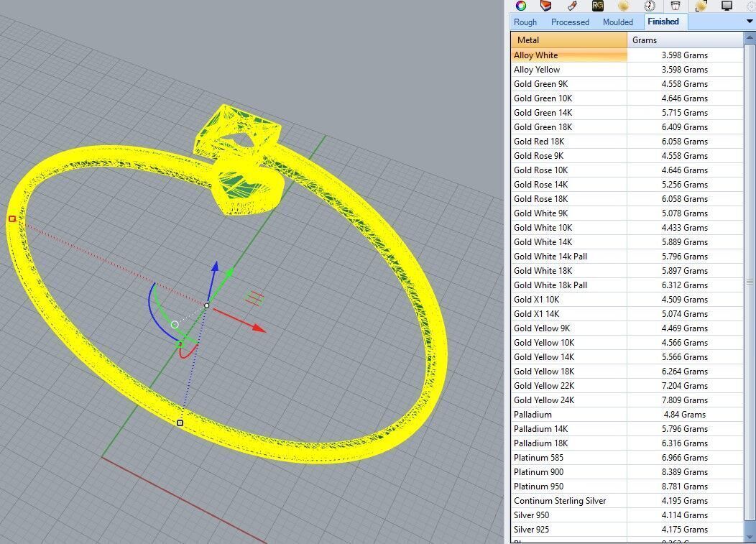Open the clock History panel icon
The width and height of the screenshot is (756, 544).
pyautogui.click(x=650, y=5)
